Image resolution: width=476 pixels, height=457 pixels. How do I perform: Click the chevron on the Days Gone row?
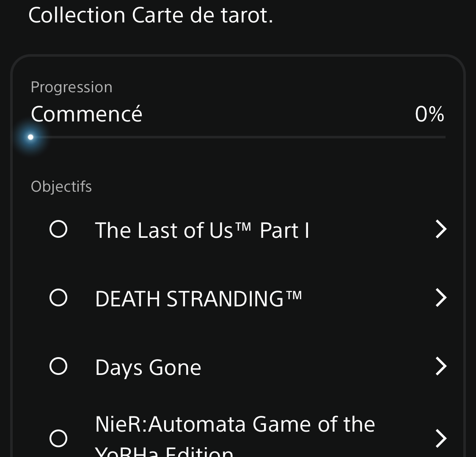(441, 366)
